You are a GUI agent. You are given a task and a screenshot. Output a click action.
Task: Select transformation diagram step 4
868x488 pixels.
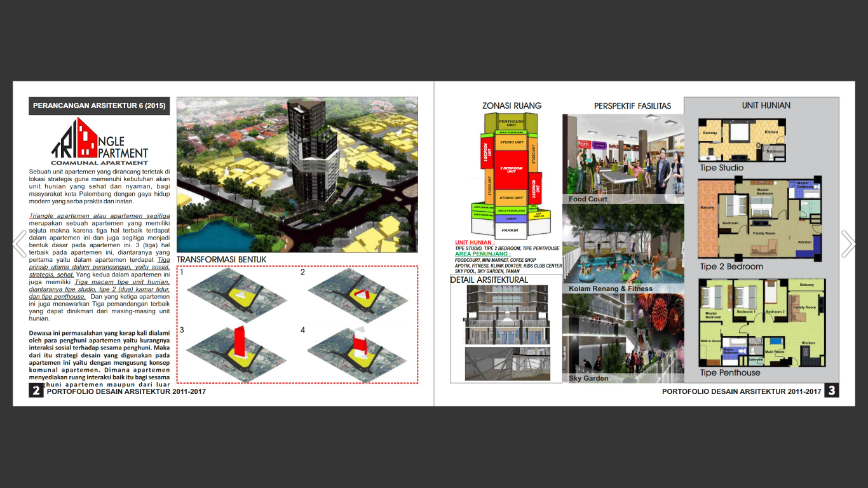tap(356, 351)
